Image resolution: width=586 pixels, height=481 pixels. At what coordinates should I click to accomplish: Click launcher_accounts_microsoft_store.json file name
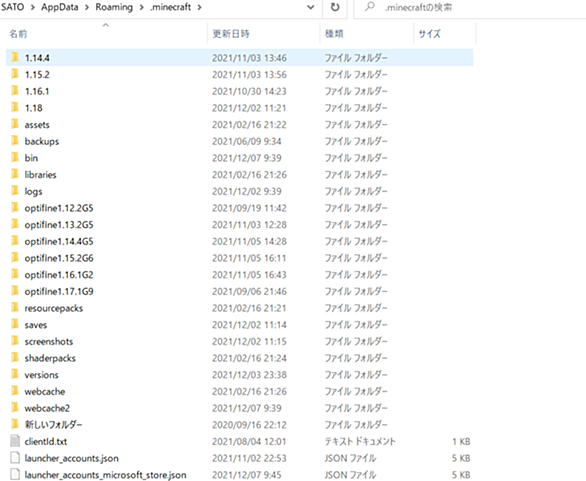105,475
